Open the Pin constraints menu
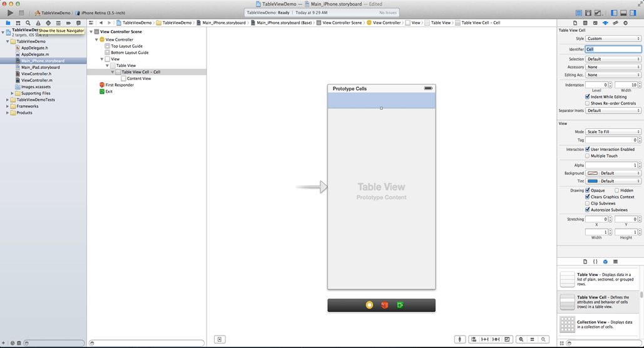Image resolution: width=644 pixels, height=348 pixels. (x=485, y=339)
